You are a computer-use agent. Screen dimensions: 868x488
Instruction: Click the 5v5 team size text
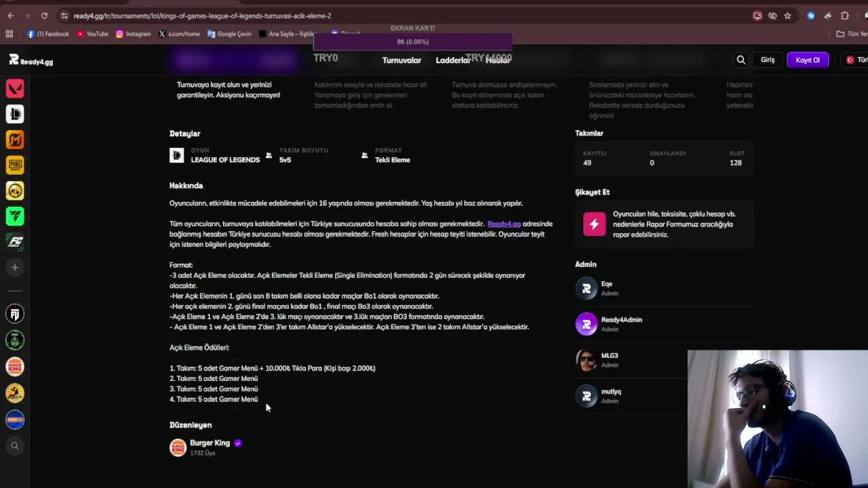[x=285, y=160]
